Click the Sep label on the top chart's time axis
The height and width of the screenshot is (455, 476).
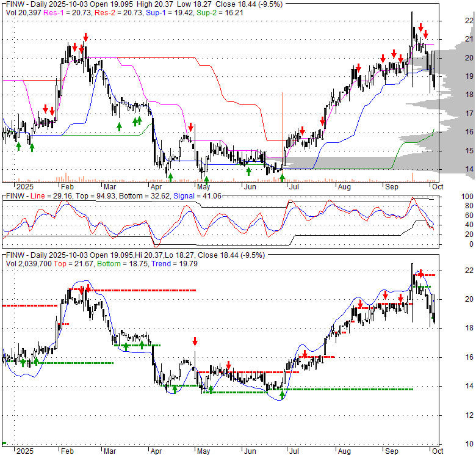click(392, 186)
